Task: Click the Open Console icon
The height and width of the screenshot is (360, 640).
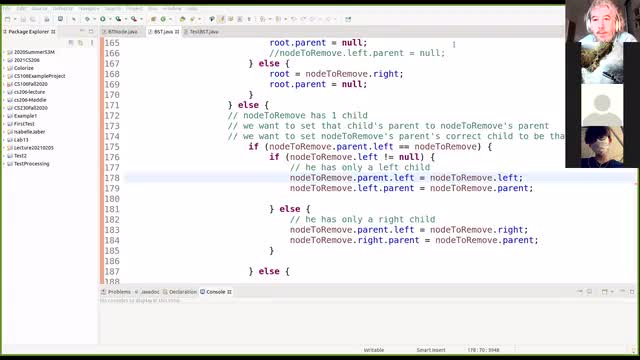Action: click(605, 292)
